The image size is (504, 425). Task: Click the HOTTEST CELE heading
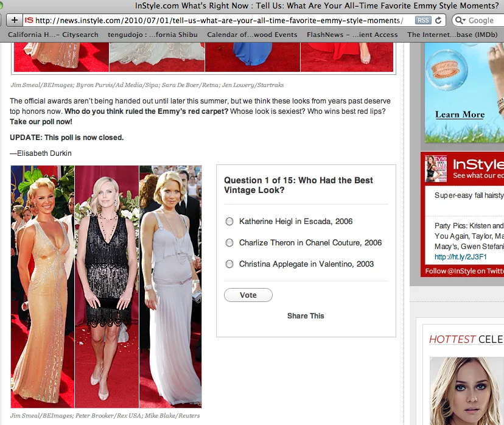466,339
